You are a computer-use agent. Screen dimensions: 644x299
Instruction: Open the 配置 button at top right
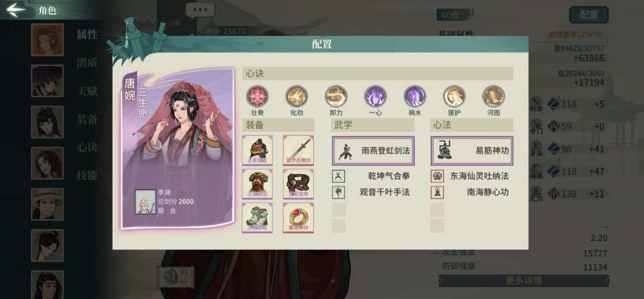(x=589, y=15)
